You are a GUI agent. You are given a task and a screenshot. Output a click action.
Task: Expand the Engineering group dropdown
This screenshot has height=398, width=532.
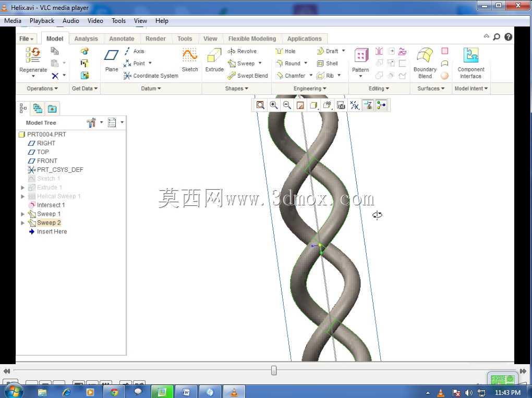tap(310, 89)
